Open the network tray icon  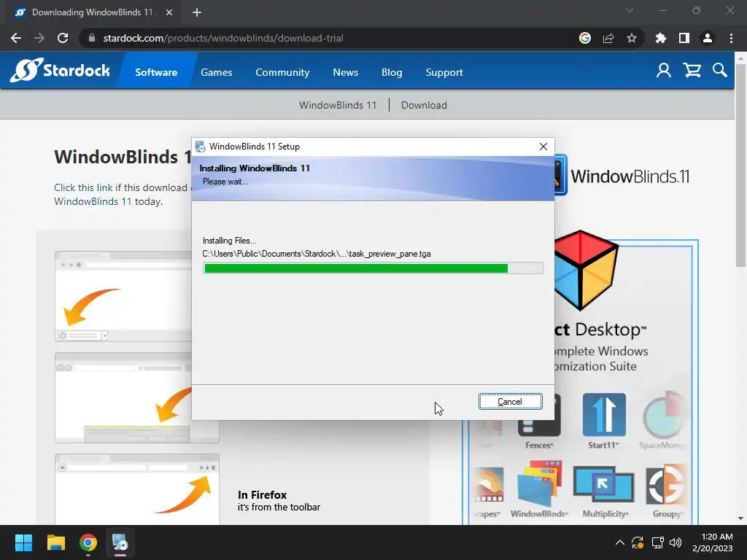pos(657,542)
